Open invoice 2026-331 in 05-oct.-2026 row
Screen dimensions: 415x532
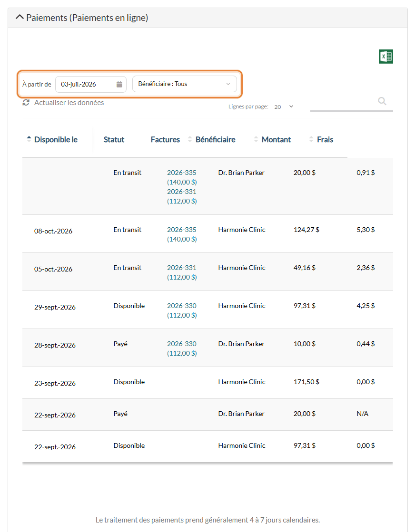coord(182,268)
